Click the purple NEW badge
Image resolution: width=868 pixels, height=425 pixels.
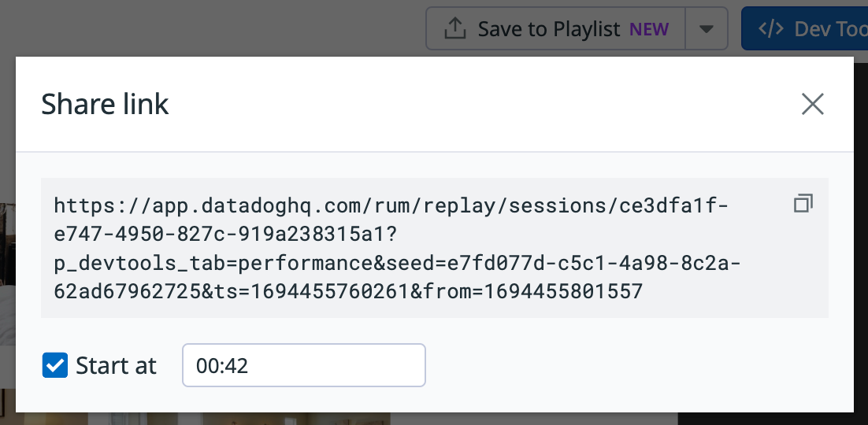click(x=649, y=29)
